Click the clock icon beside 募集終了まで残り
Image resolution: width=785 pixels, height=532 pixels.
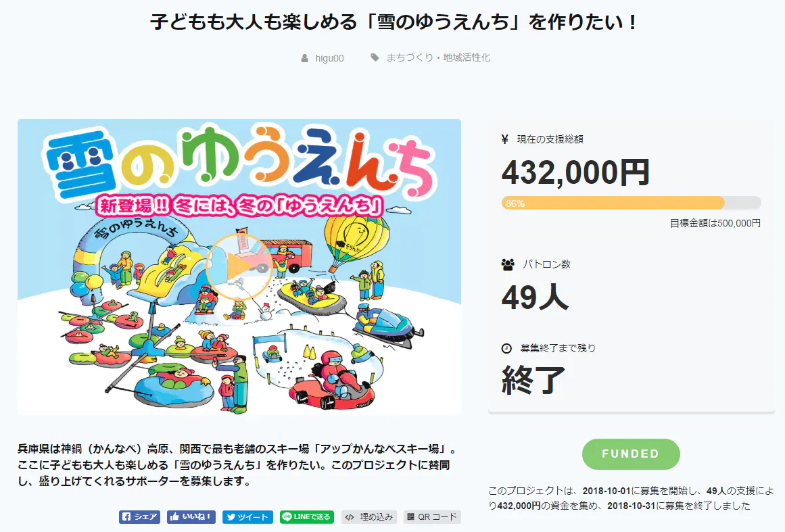[x=506, y=348]
